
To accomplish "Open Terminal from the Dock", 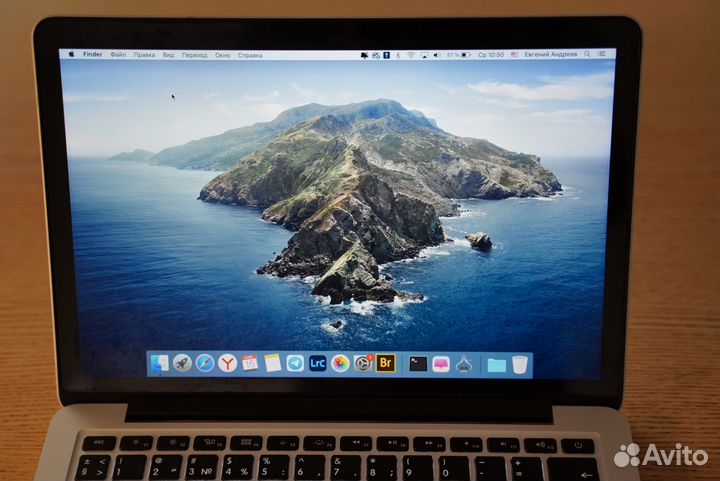I will pyautogui.click(x=418, y=364).
